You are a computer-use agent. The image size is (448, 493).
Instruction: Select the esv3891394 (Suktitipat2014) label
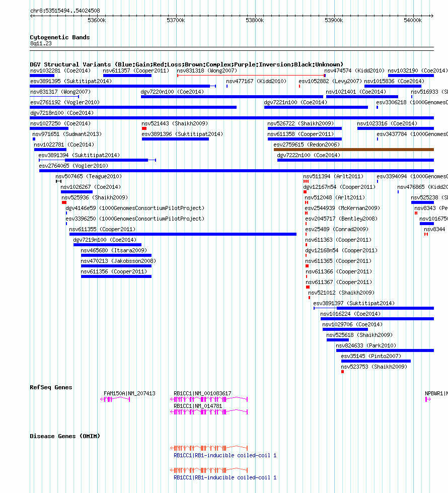point(79,155)
